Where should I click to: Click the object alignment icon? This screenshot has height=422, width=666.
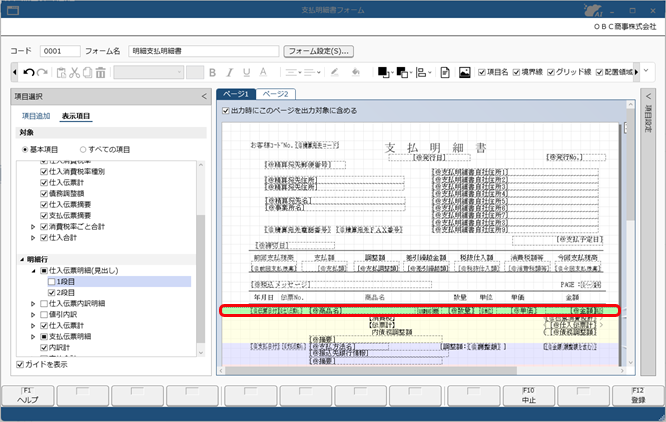tap(423, 73)
